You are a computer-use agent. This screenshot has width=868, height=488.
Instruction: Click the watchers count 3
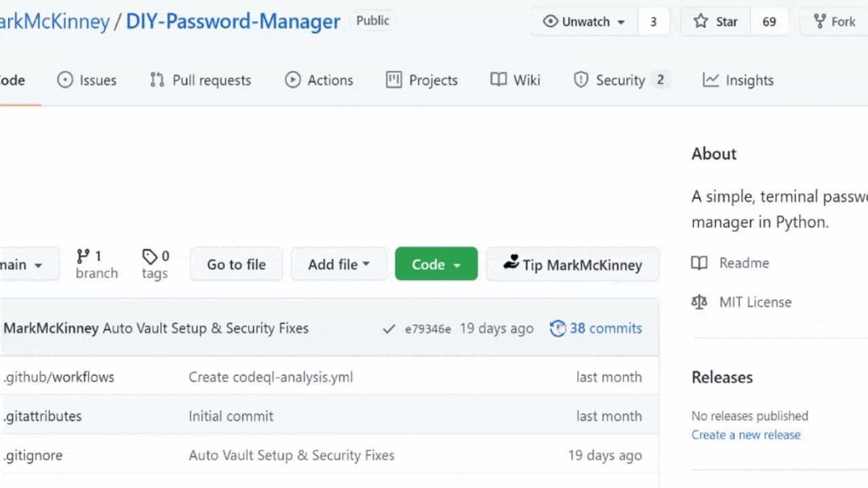[x=654, y=22]
